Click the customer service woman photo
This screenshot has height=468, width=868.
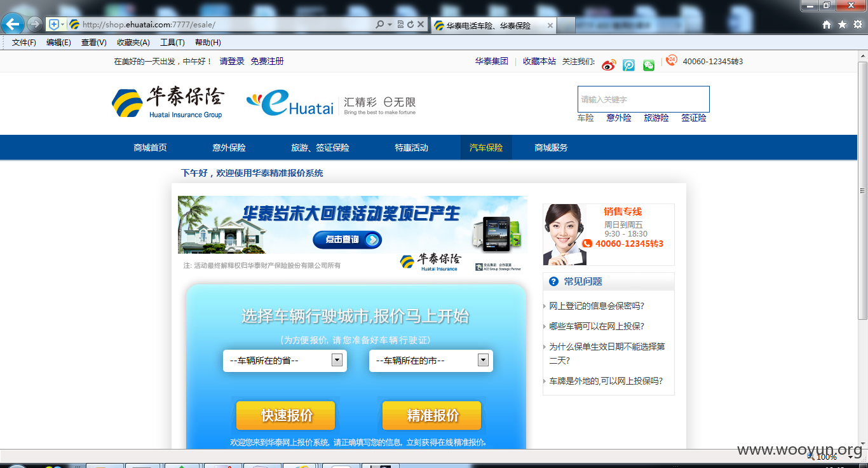point(566,235)
